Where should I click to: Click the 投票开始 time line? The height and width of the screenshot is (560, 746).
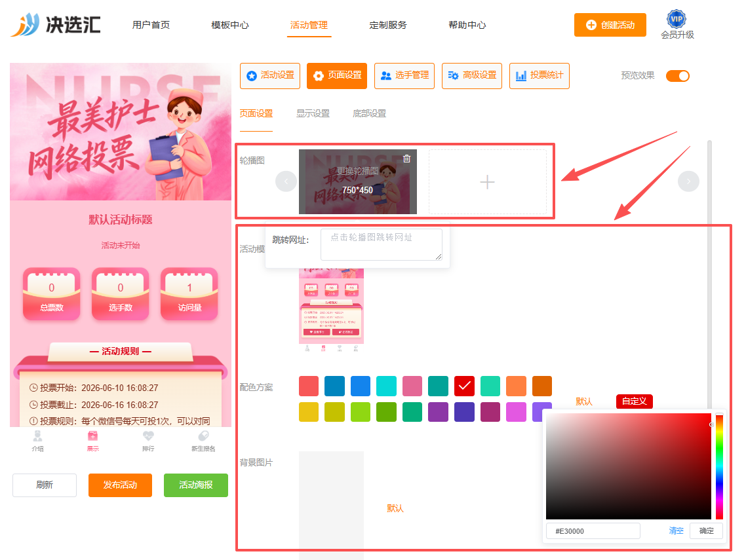(94, 388)
